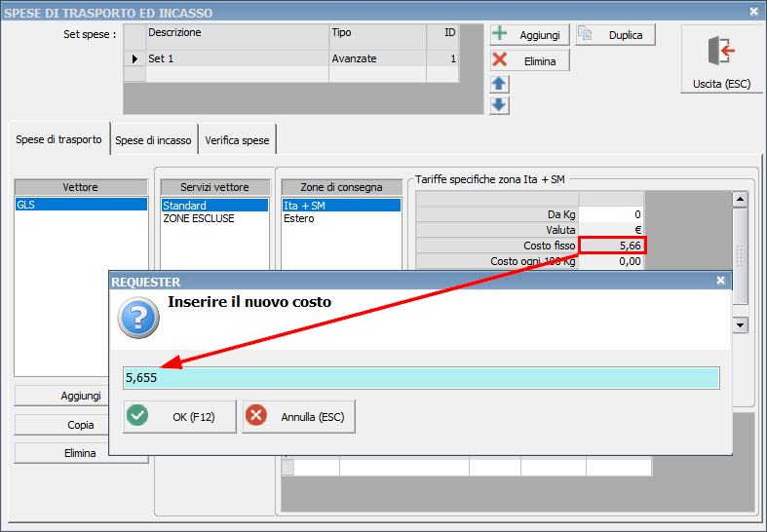Move the set up with blue up arrow
Screen dimensions: 767x532
(499, 84)
